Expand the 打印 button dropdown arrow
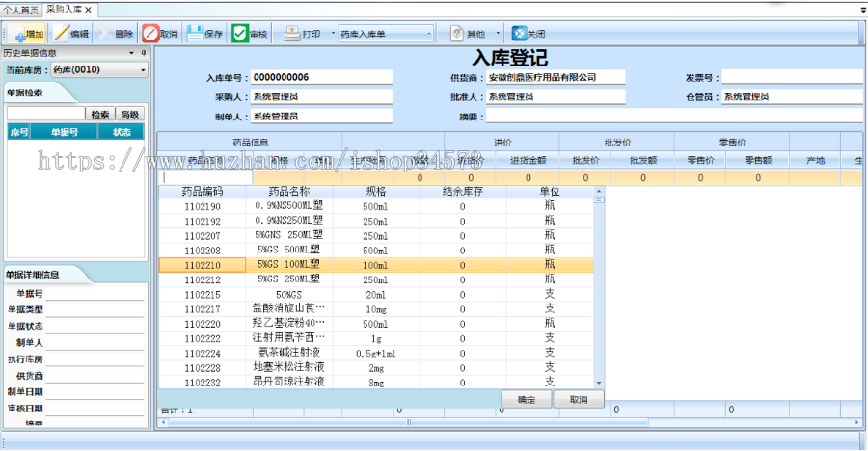 tap(333, 33)
